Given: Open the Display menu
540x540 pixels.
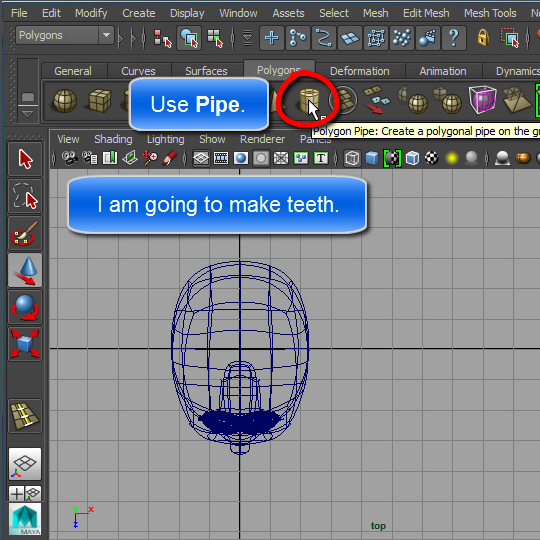Looking at the screenshot, I should coord(187,13).
